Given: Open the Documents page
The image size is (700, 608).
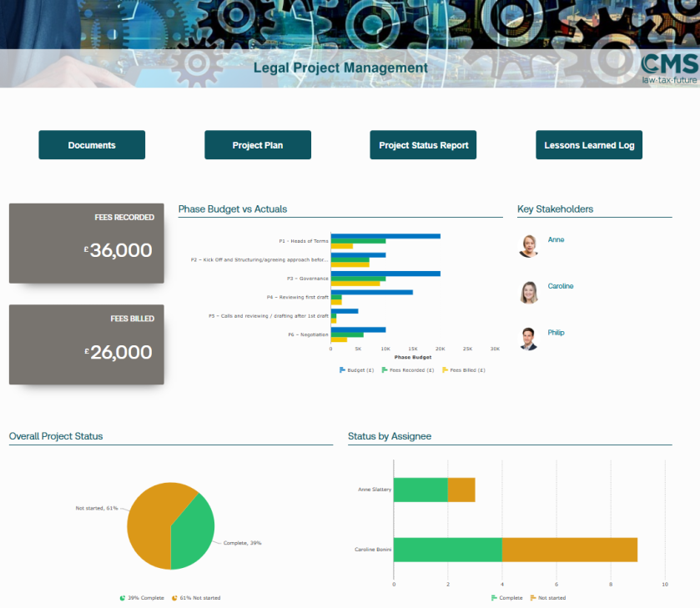Looking at the screenshot, I should [92, 145].
